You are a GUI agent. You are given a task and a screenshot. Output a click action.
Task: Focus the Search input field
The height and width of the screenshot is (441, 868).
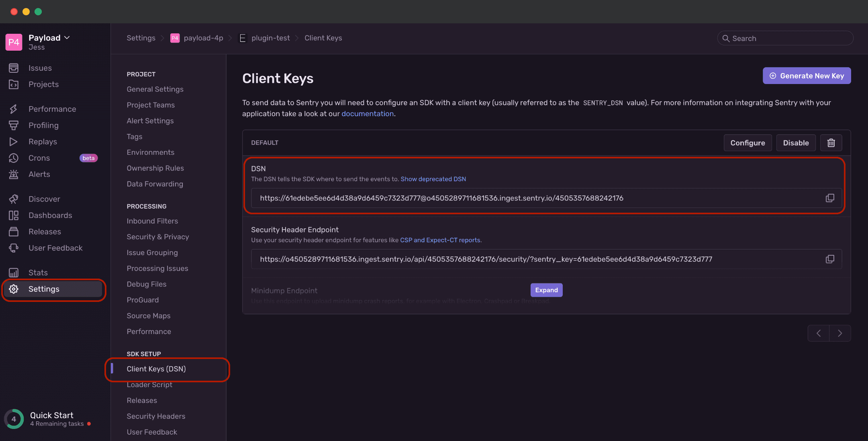(x=785, y=38)
